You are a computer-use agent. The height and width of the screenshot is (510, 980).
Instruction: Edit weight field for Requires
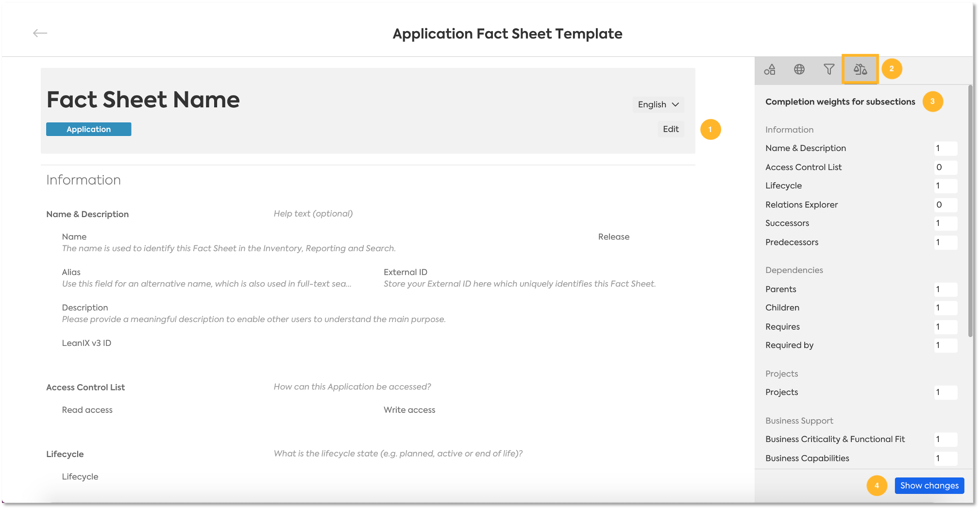point(945,327)
